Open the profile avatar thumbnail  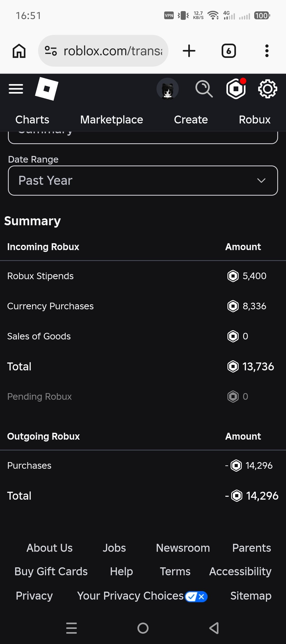(x=167, y=89)
